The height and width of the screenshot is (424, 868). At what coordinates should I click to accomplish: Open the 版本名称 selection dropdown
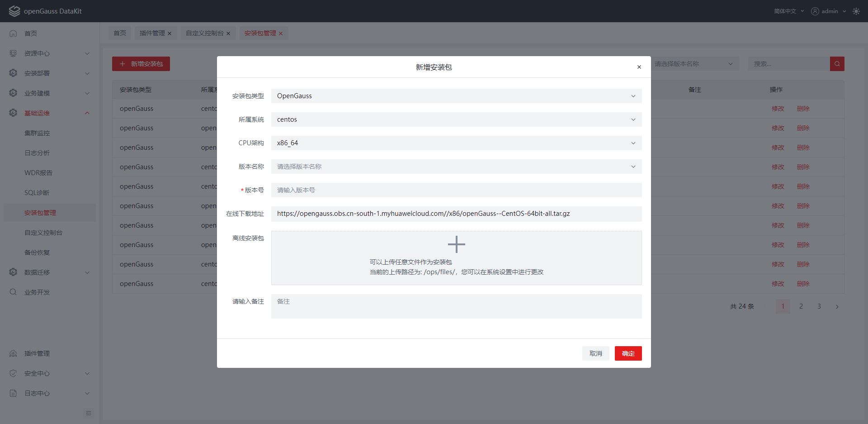456,167
